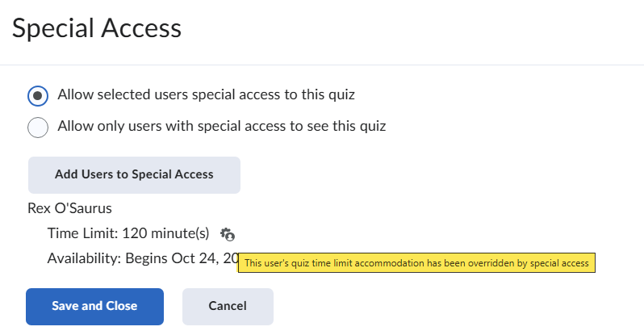Viewport: 644px width, 335px height.
Task: Click the blue Save and Close button
Action: [94, 306]
